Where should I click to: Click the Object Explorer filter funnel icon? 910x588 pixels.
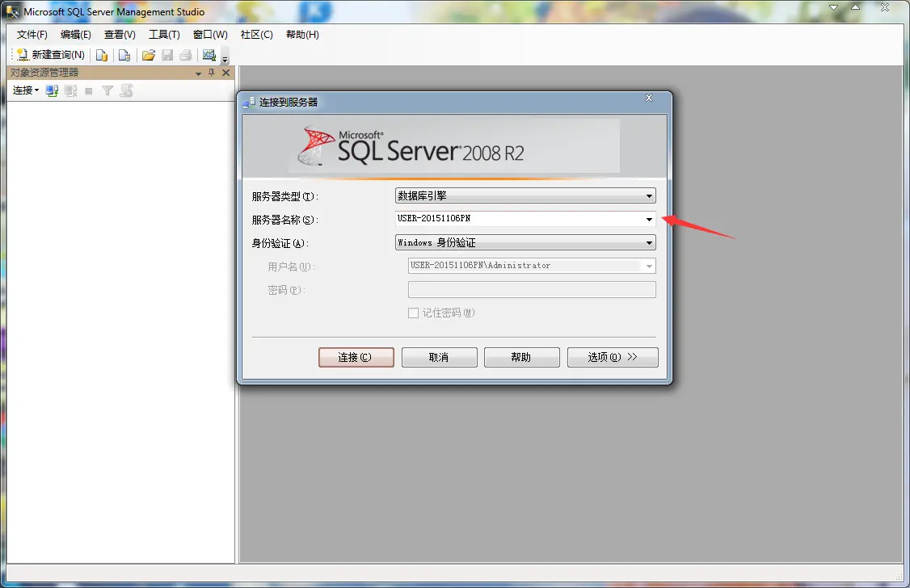pyautogui.click(x=107, y=91)
